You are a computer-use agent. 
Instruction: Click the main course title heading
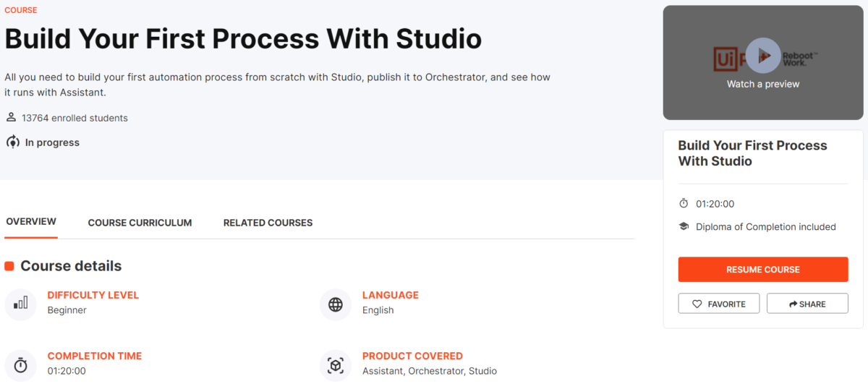243,38
